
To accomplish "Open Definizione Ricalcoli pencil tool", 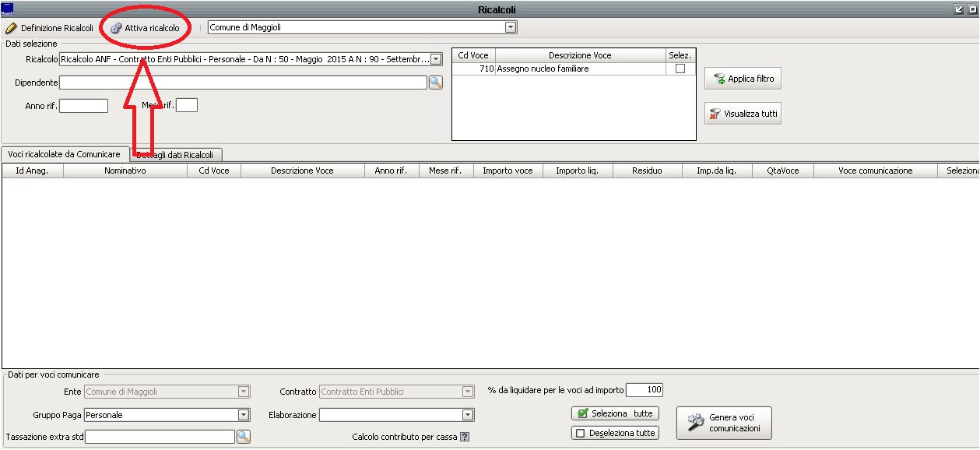I will click(x=50, y=28).
